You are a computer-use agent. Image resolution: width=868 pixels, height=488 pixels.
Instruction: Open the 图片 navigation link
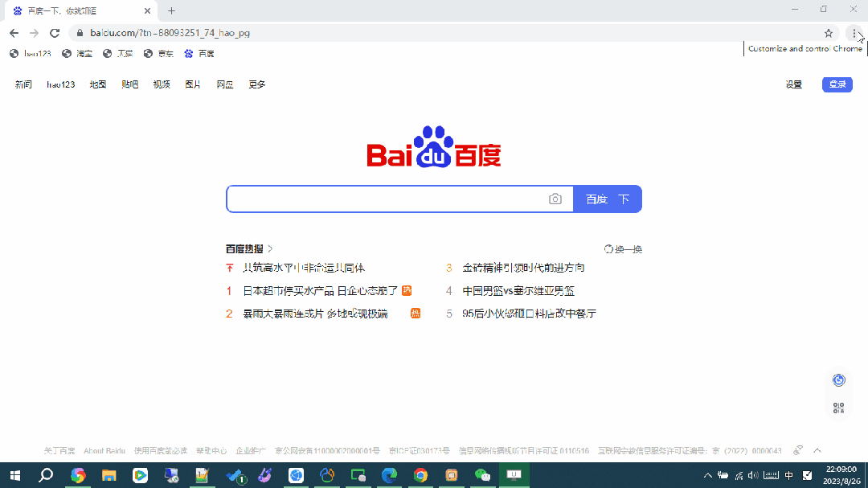tap(193, 84)
